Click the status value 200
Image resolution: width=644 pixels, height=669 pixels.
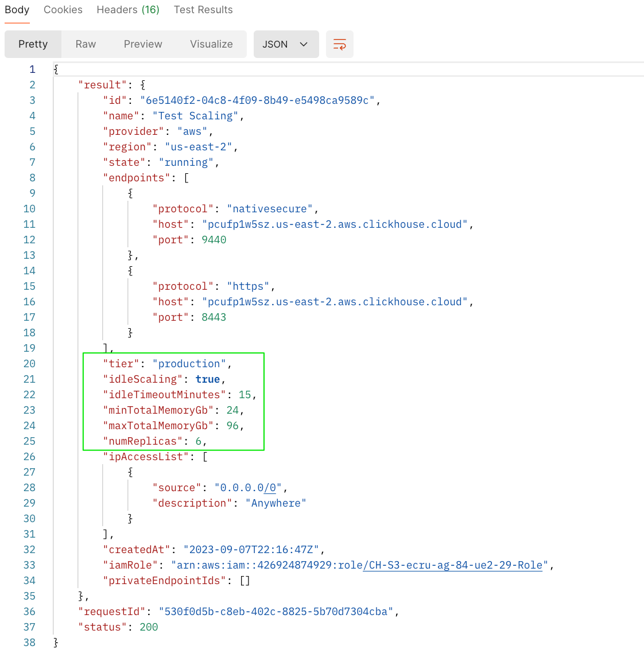pyautogui.click(x=149, y=627)
